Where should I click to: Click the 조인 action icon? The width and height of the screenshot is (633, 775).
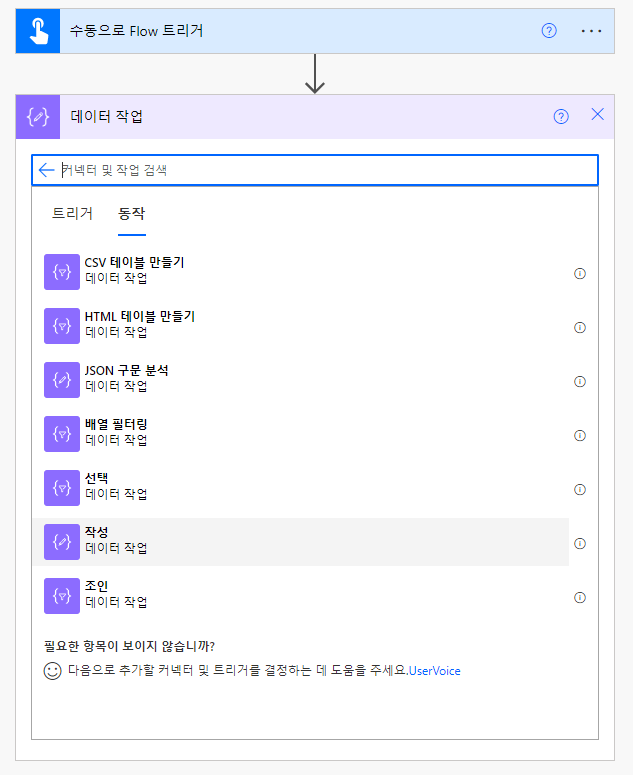[62, 596]
